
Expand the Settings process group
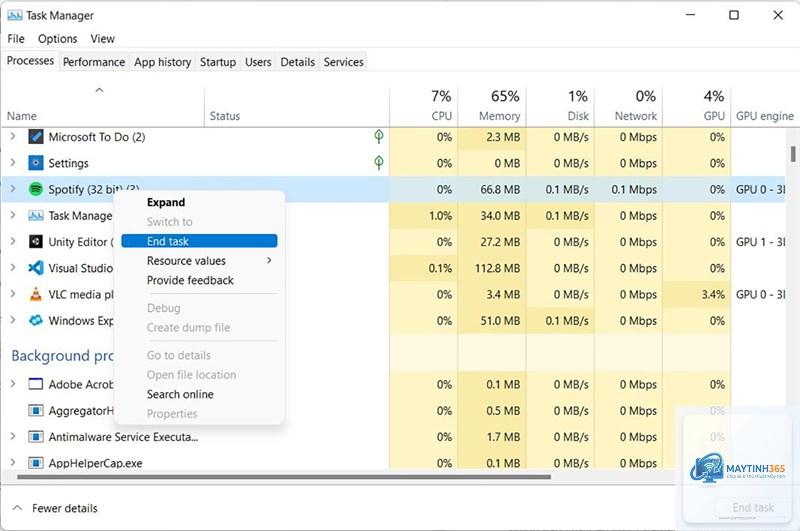[13, 163]
